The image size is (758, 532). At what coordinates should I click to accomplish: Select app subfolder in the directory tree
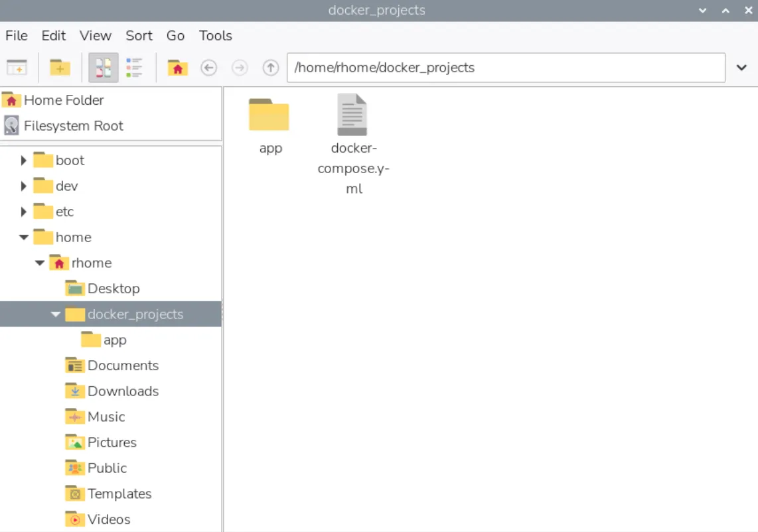[115, 340]
